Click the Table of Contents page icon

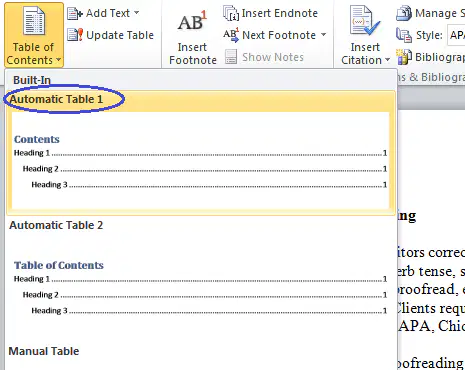(33, 21)
